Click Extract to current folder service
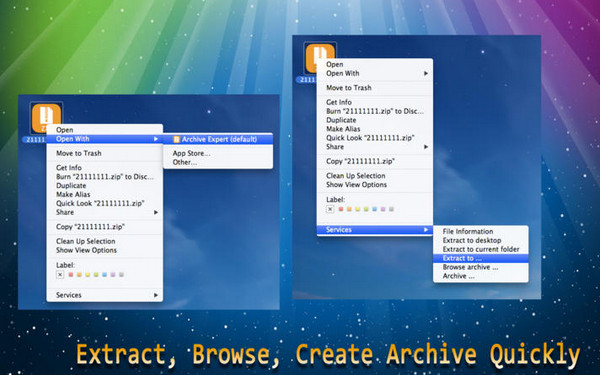 pos(481,249)
